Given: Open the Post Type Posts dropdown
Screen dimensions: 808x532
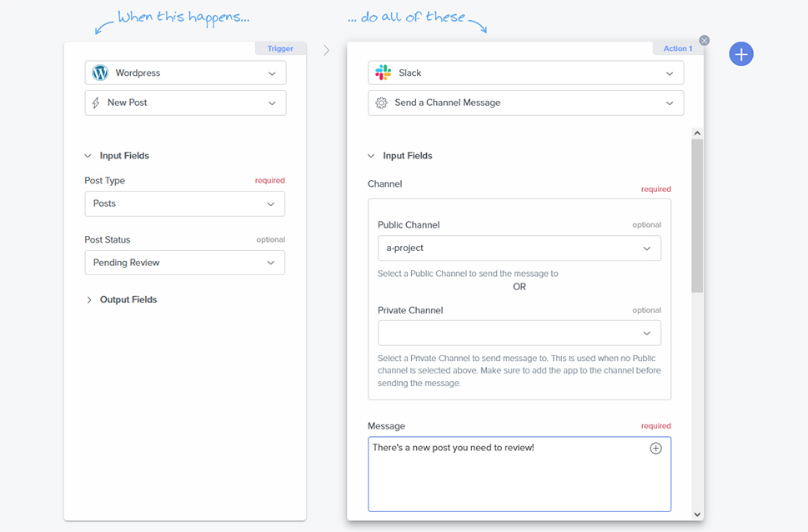Looking at the screenshot, I should [185, 203].
